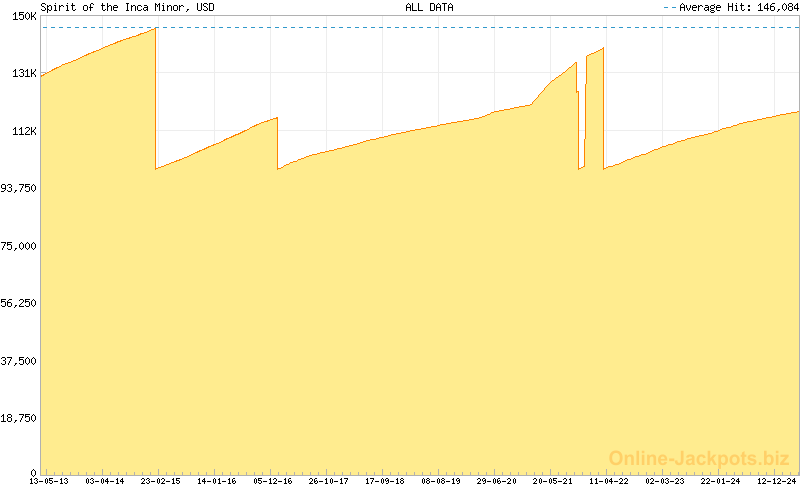This screenshot has height=490, width=800.
Task: Click the 22-01-24 date on the x-axis
Action: [720, 482]
